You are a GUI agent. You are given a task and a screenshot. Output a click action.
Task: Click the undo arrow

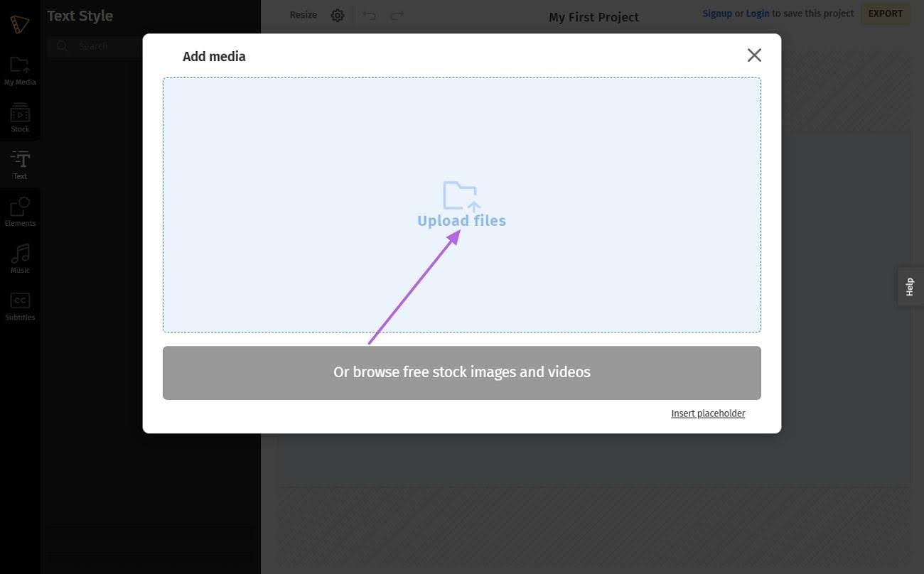pyautogui.click(x=370, y=15)
